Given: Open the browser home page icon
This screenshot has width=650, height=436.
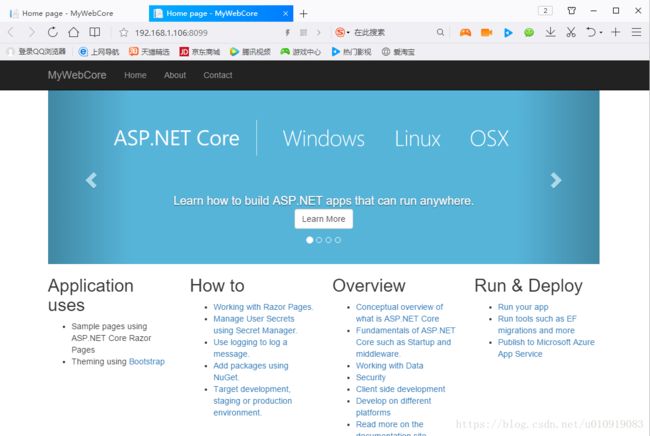Looking at the screenshot, I should (x=73, y=32).
